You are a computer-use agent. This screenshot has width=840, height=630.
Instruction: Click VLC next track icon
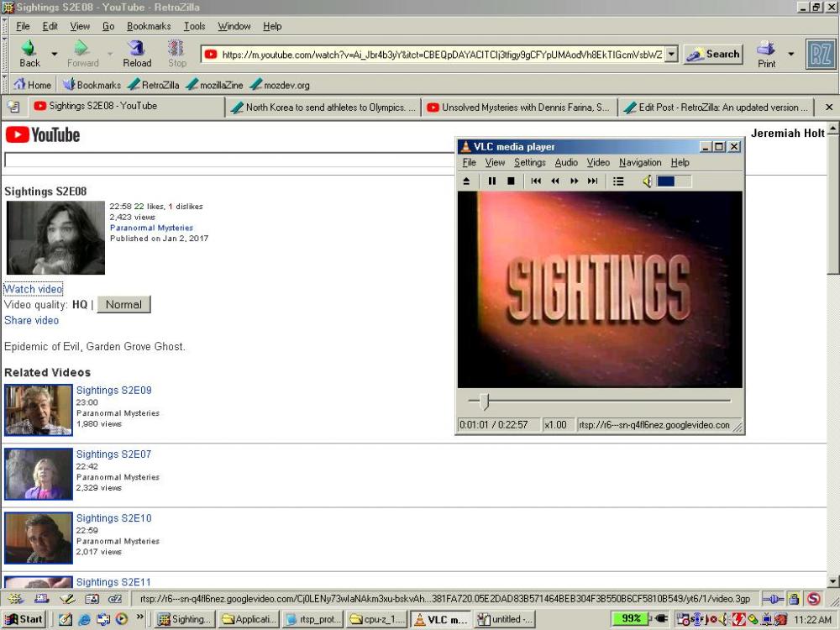tap(592, 181)
